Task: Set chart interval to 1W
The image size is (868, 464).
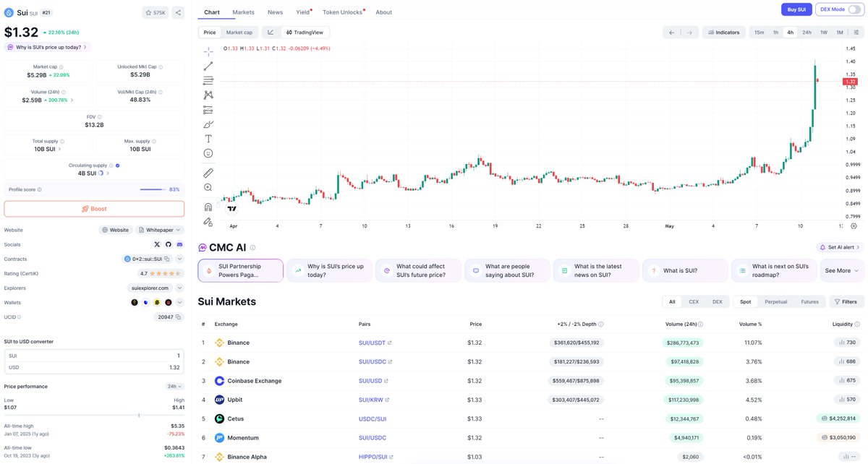Action: pyautogui.click(x=824, y=33)
